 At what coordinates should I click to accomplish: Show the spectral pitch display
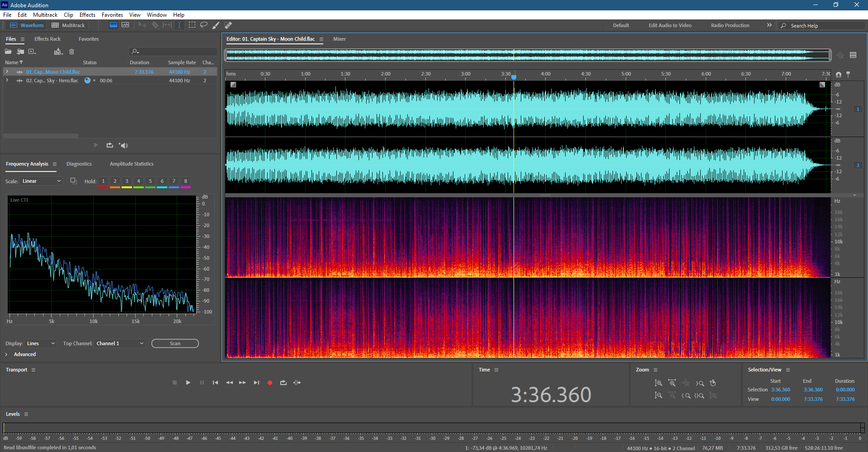pyautogui.click(x=125, y=25)
